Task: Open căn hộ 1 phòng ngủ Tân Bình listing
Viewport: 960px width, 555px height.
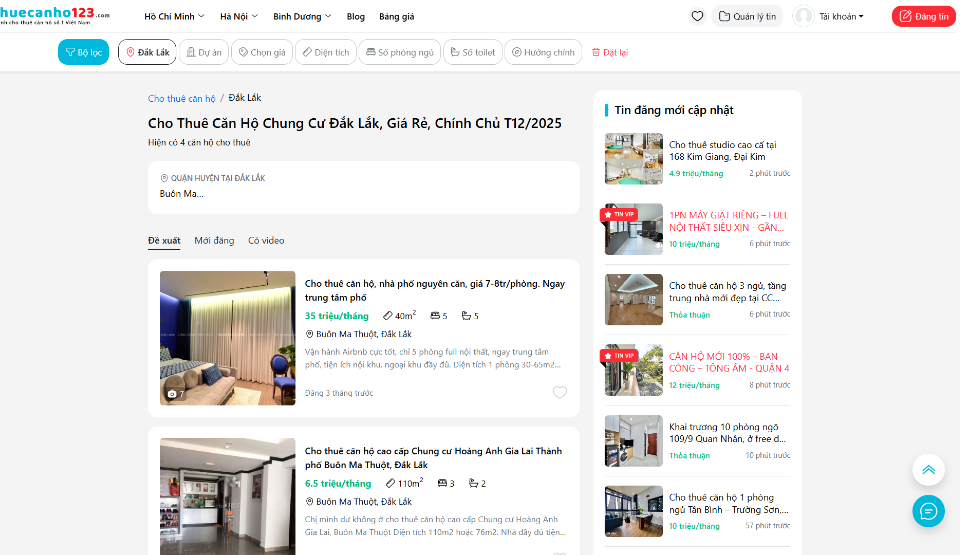Action: pos(729,503)
